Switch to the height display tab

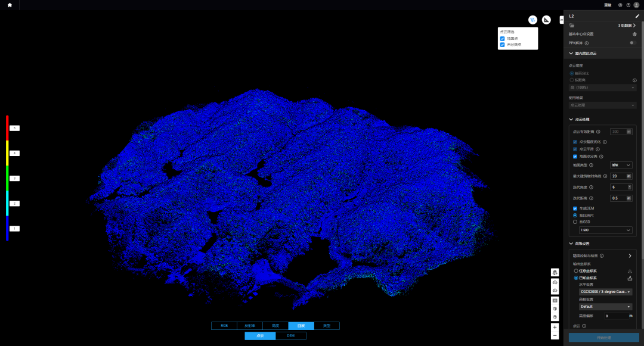click(275, 326)
